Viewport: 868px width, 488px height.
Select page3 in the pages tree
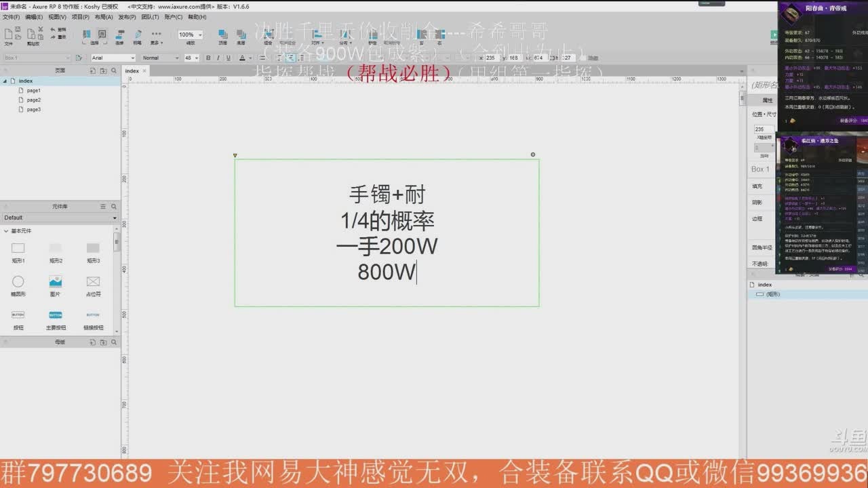(x=34, y=109)
